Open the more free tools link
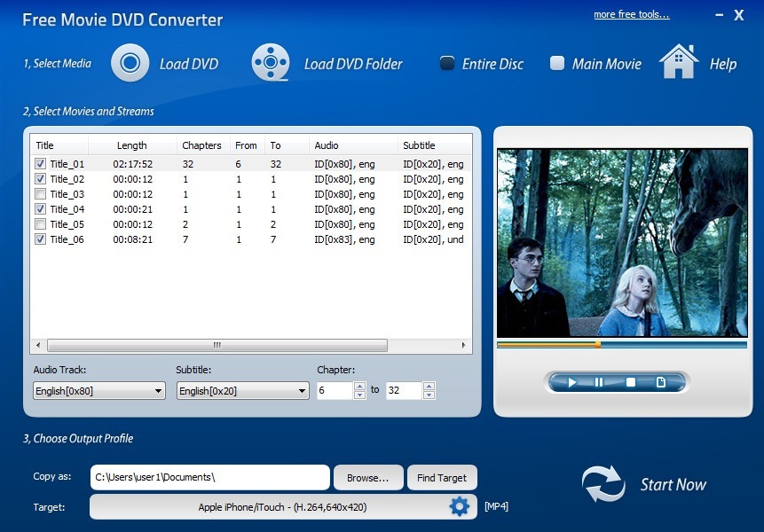This screenshot has width=764, height=532. pyautogui.click(x=632, y=14)
